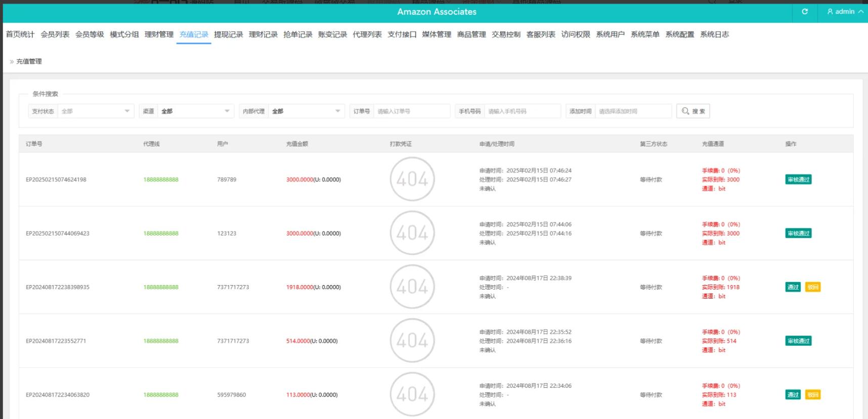Viewport: 868px width, 419px height.
Task: Click the refresh icon in top bar
Action: tap(804, 12)
